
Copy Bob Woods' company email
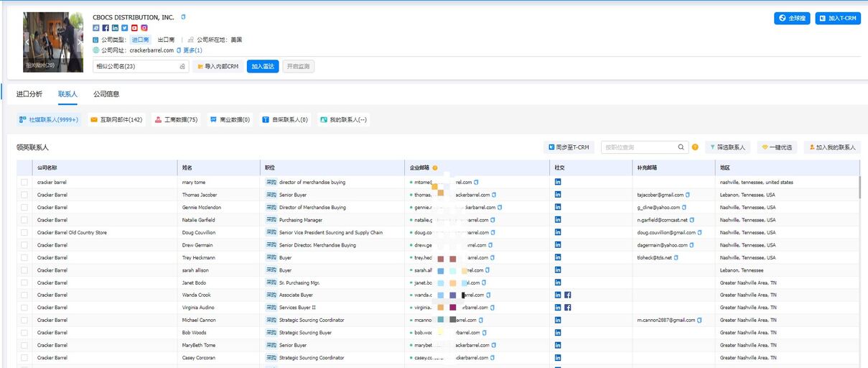pyautogui.click(x=485, y=333)
